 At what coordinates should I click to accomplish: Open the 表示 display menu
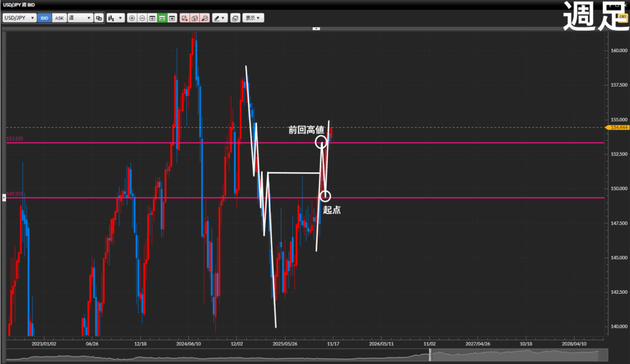pos(252,18)
